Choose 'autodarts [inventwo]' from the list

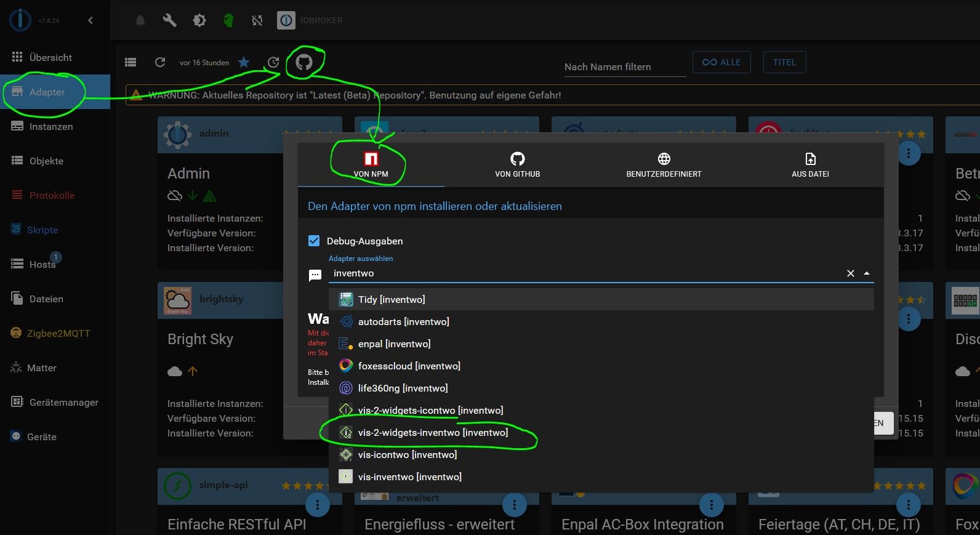pyautogui.click(x=601, y=322)
